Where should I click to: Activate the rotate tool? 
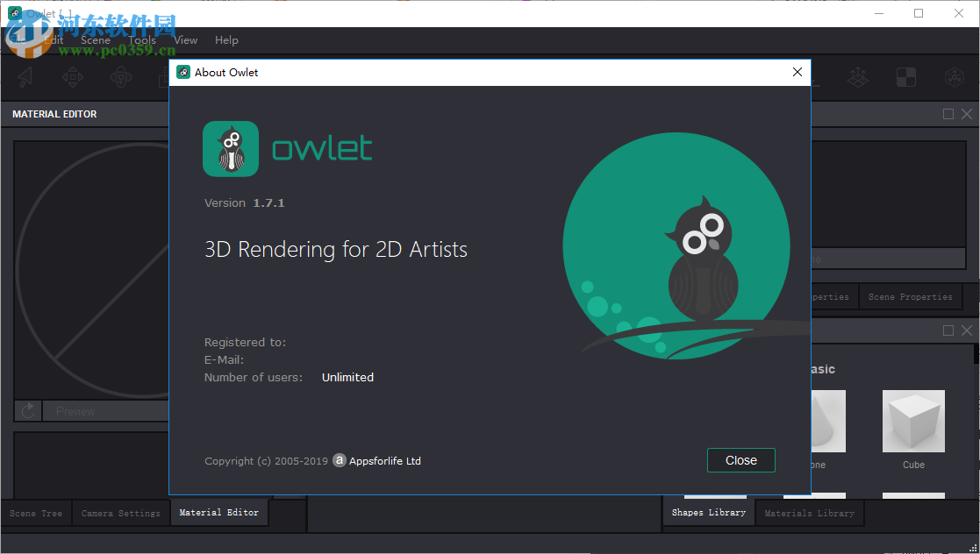[122, 77]
